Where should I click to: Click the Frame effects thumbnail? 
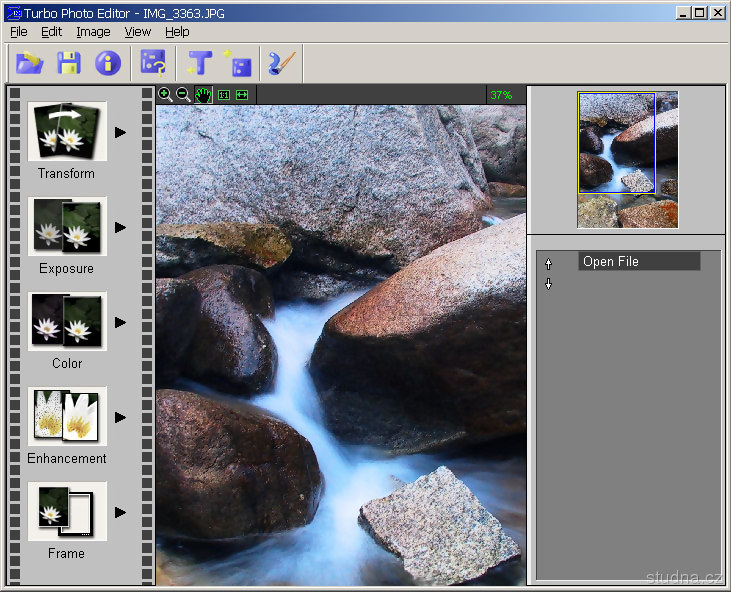(67, 512)
